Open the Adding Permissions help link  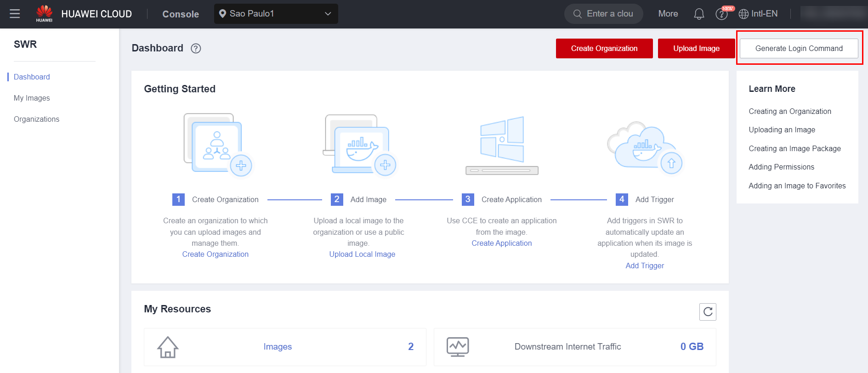781,167
